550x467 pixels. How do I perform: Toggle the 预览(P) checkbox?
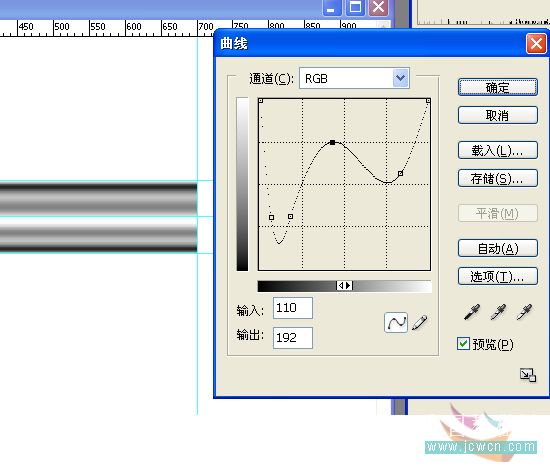pyautogui.click(x=463, y=344)
